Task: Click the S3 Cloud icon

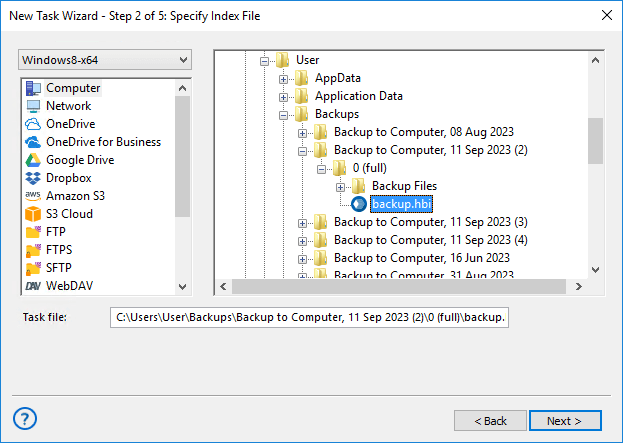Action: pyautogui.click(x=33, y=214)
